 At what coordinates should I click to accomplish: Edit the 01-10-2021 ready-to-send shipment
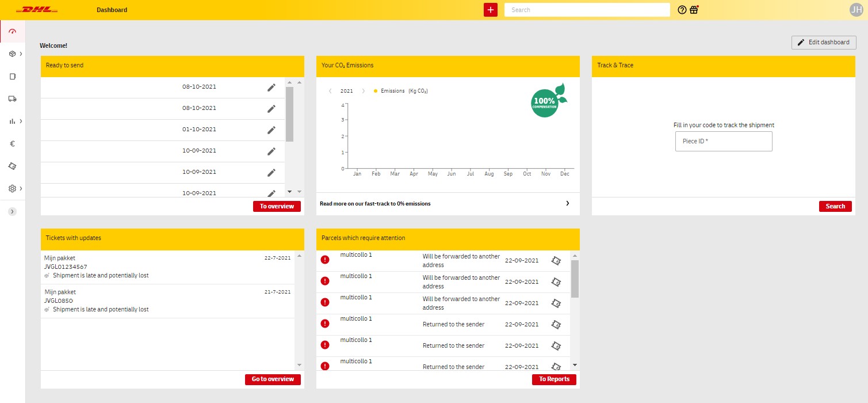(x=272, y=130)
